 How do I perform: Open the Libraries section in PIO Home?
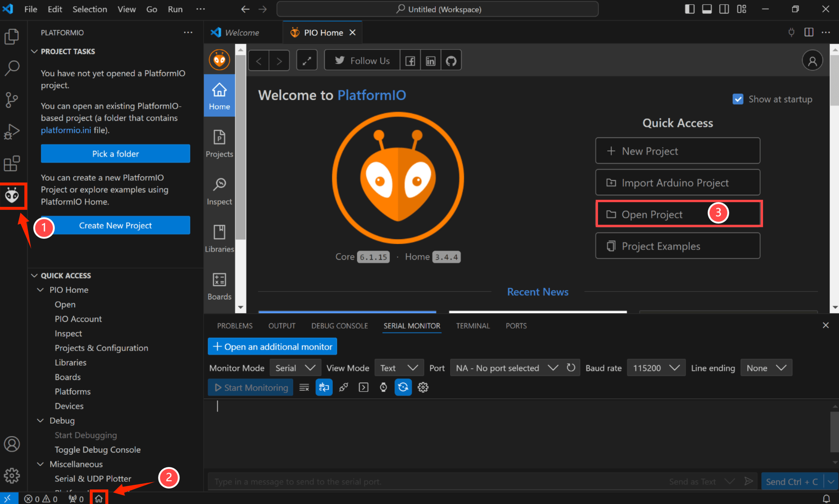[x=219, y=239]
